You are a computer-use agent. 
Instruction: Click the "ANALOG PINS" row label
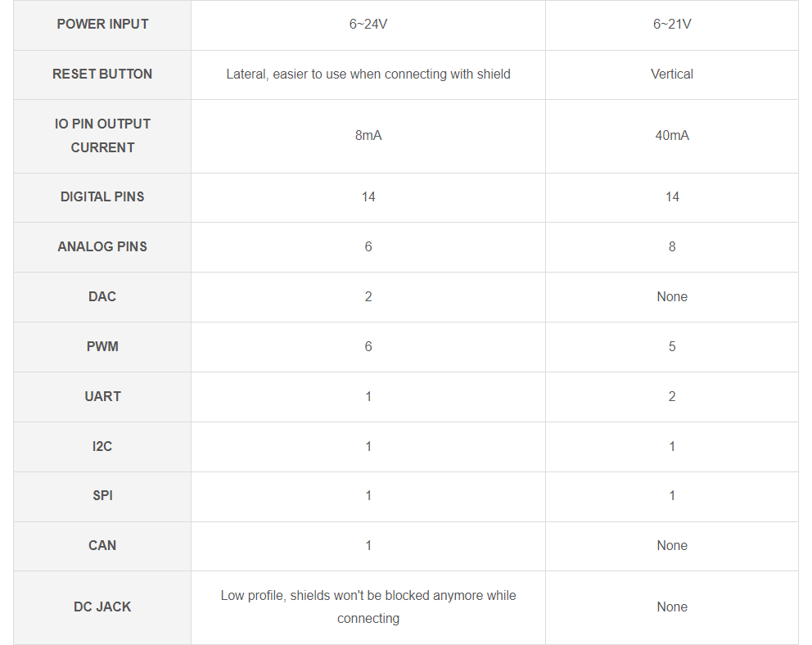(x=102, y=247)
